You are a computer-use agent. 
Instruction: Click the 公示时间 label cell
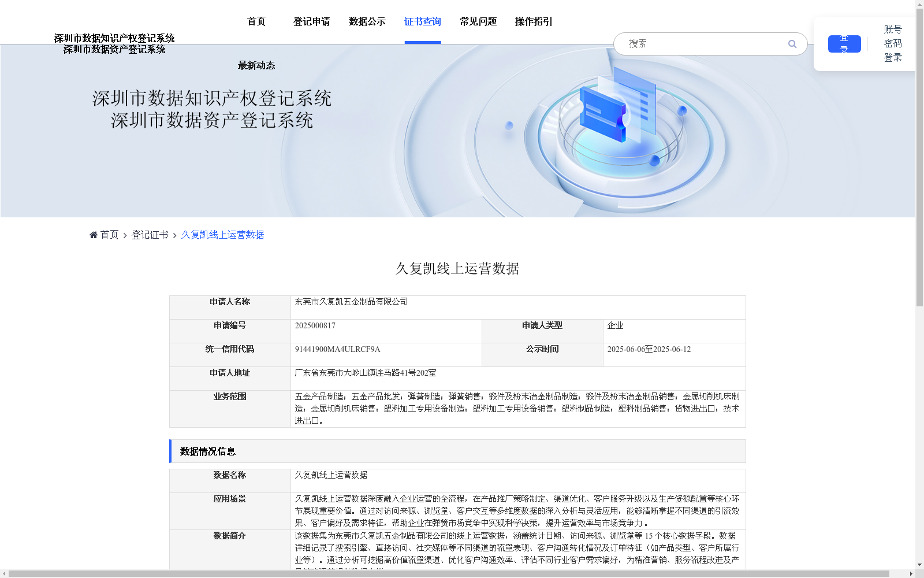coord(542,355)
